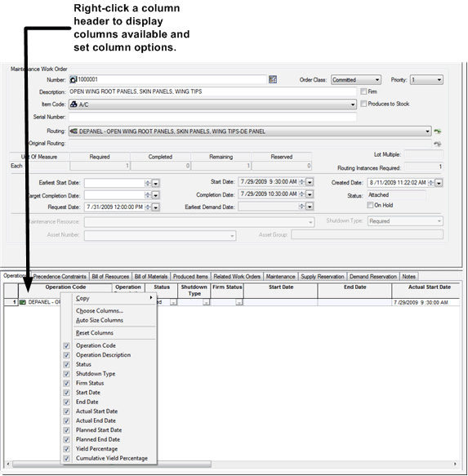Open Created Date calendar dropdown
The image size is (468, 476).
439,183
